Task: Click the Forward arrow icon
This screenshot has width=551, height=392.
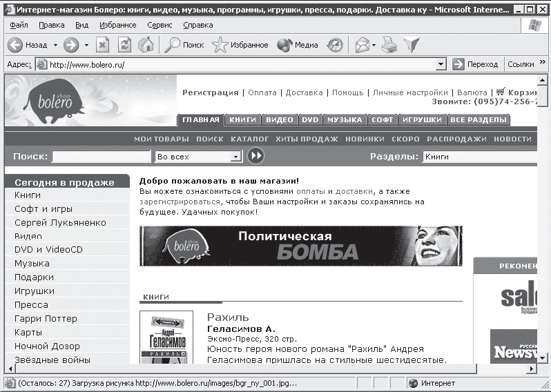Action: pos(70,45)
